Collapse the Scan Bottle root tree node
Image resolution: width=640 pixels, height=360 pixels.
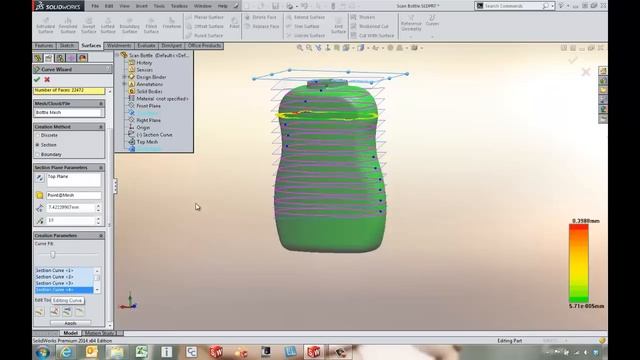coord(118,55)
